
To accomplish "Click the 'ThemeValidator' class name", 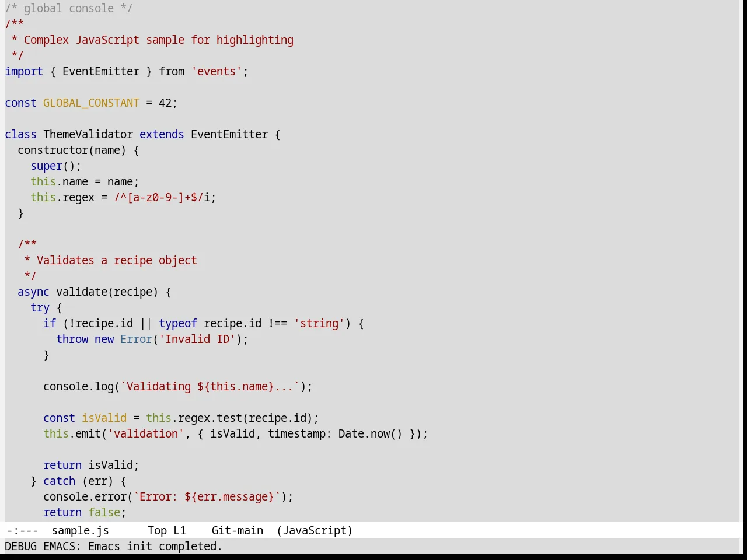I will click(x=88, y=134).
